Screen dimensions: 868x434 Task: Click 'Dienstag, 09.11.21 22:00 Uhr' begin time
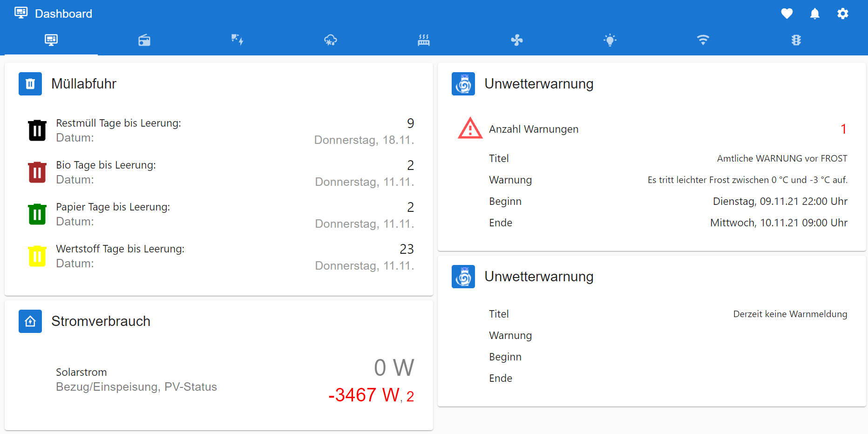[x=780, y=201]
